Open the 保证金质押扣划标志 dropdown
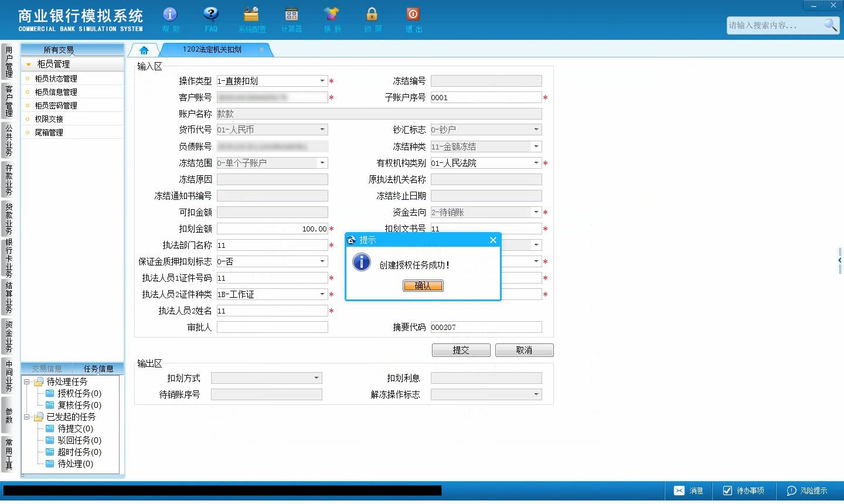This screenshot has width=844, height=504. click(322, 261)
